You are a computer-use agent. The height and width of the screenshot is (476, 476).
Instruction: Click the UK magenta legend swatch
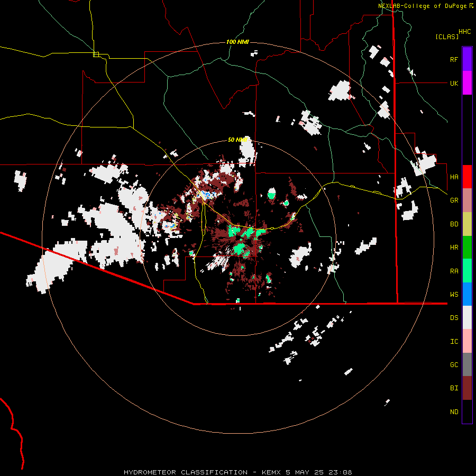pyautogui.click(x=467, y=83)
